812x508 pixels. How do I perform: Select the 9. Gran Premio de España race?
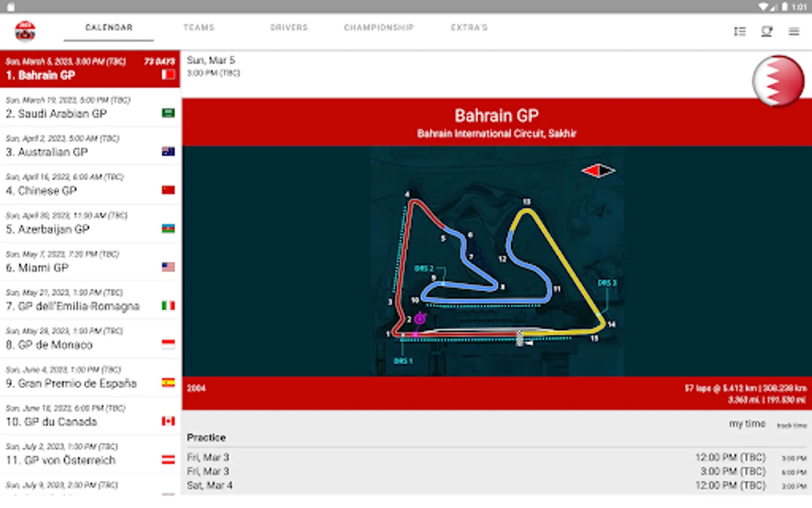[x=90, y=377]
